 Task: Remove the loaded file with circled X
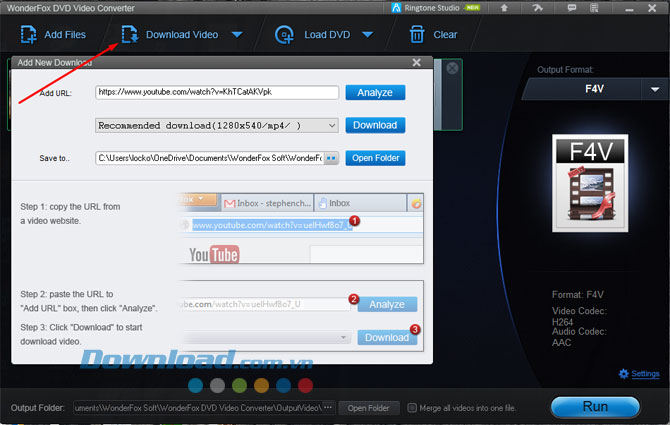(x=452, y=68)
